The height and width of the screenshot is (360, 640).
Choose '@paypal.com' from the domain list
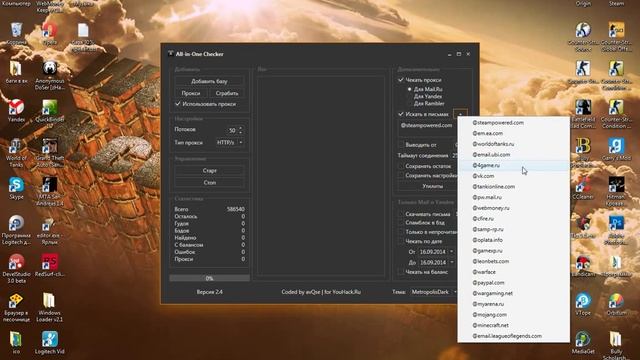513,282
